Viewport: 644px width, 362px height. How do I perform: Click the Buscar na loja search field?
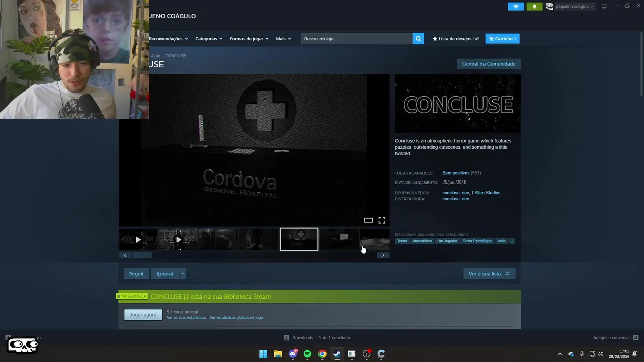(x=357, y=39)
